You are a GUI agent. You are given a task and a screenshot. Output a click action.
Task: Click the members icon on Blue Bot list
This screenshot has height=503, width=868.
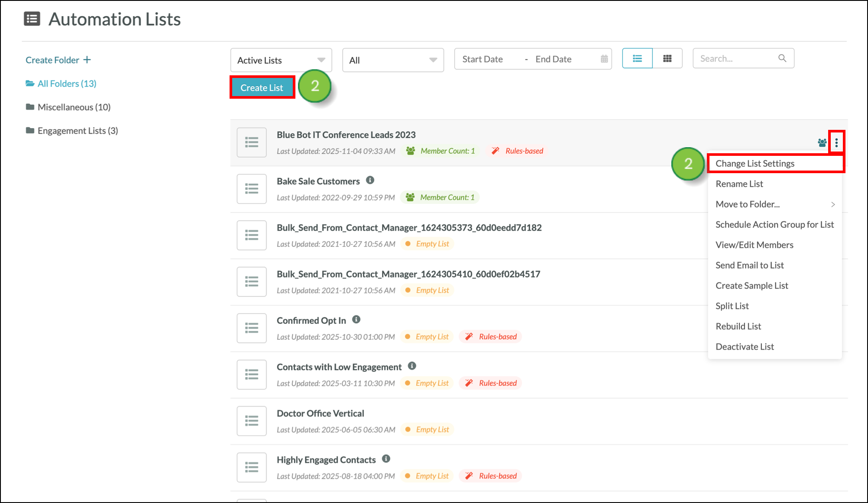coord(822,142)
